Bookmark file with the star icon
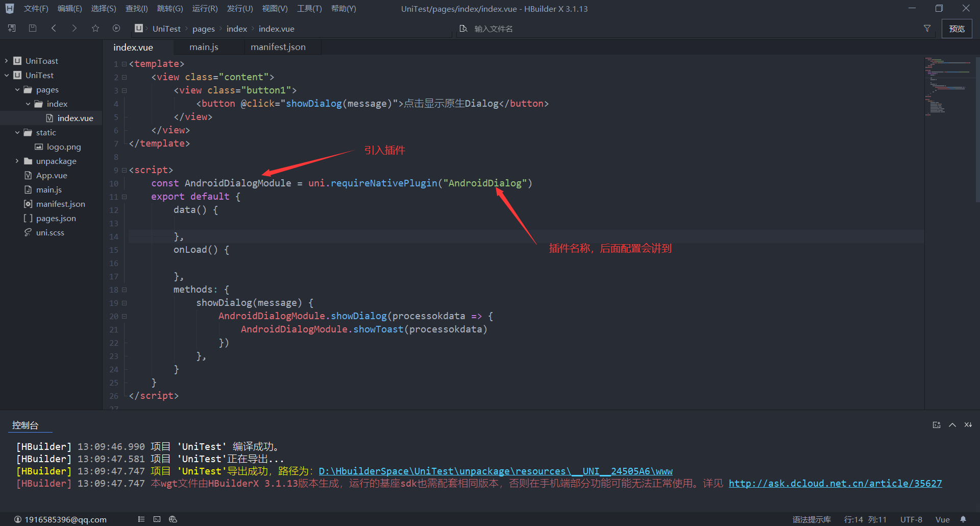 point(95,29)
